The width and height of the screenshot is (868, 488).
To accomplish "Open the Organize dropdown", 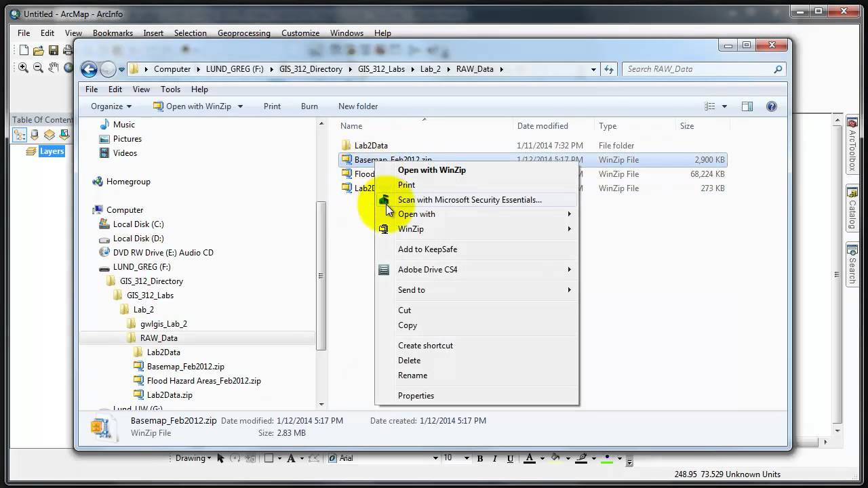I will tap(111, 106).
